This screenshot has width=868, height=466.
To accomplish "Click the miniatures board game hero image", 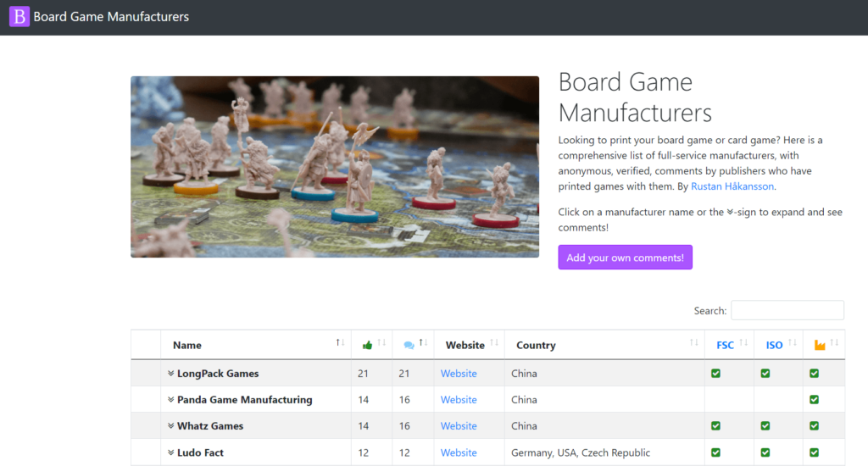I will [335, 167].
